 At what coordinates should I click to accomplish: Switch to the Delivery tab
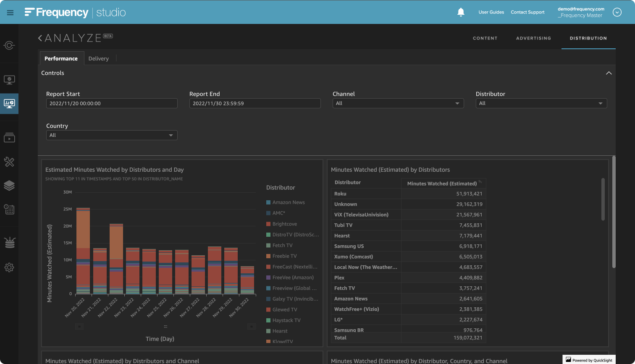99,58
